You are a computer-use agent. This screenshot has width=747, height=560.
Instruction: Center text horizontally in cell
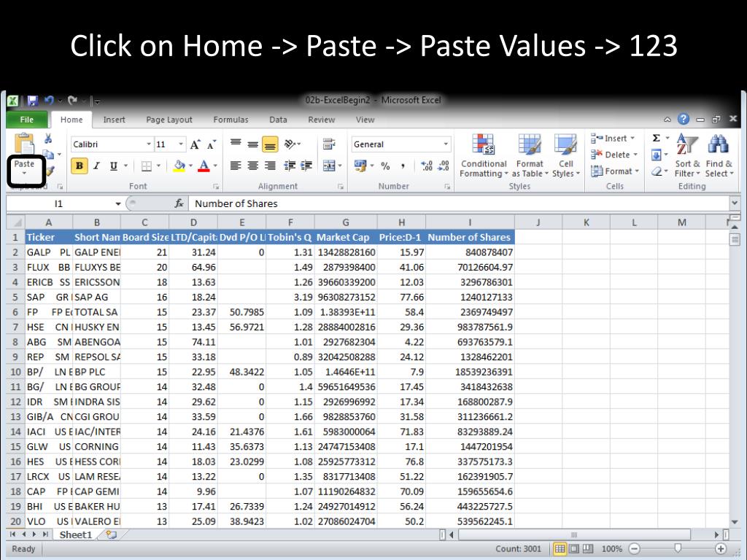point(253,166)
